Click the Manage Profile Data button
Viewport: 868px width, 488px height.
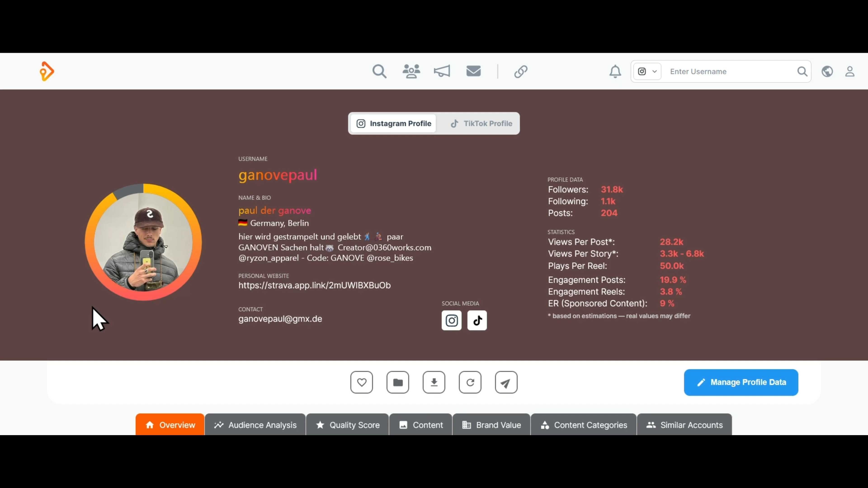pyautogui.click(x=741, y=382)
